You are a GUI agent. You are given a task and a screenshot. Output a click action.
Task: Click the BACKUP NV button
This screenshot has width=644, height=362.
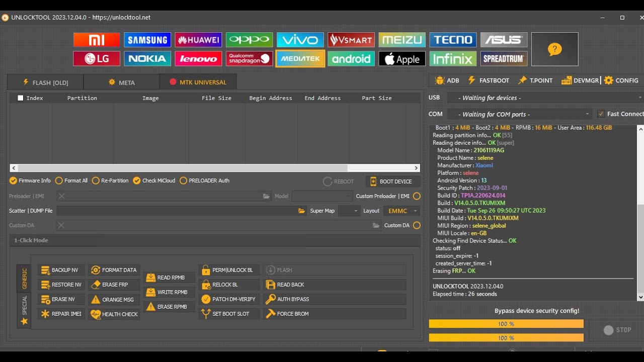(61, 270)
